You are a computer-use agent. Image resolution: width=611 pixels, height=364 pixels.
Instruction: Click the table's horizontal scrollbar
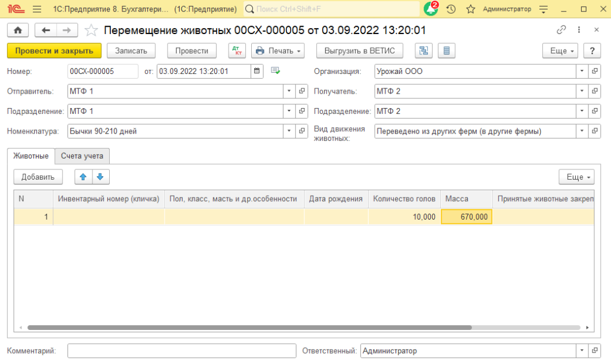click(249, 327)
